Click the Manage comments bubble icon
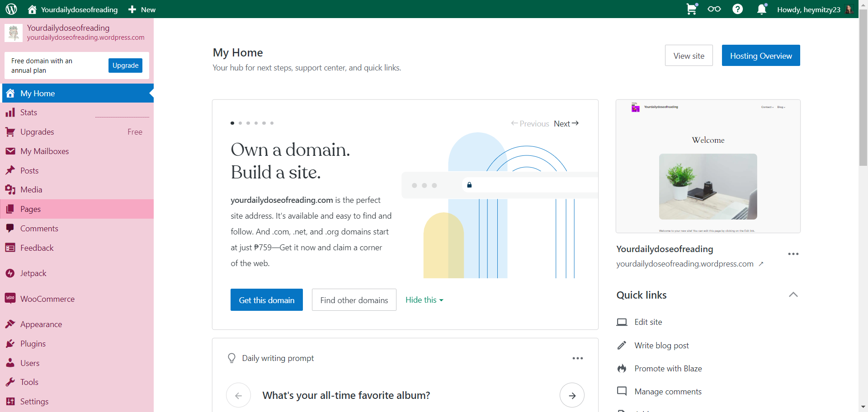 pos(622,391)
